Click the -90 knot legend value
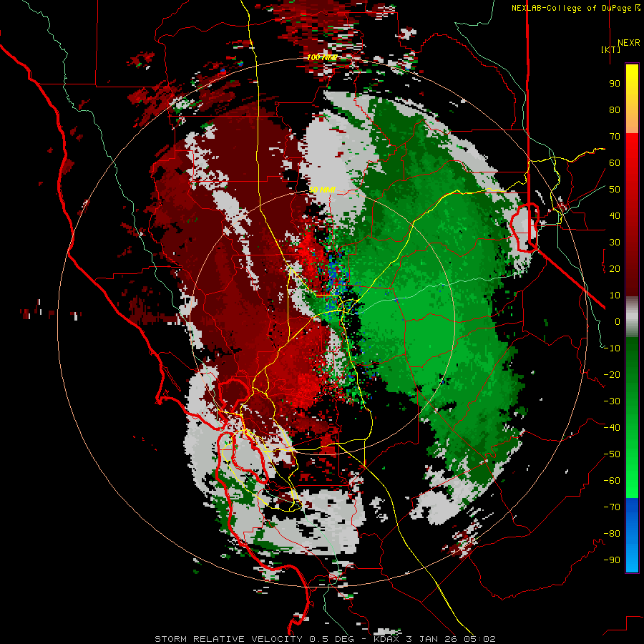644x644 pixels. coord(612,560)
